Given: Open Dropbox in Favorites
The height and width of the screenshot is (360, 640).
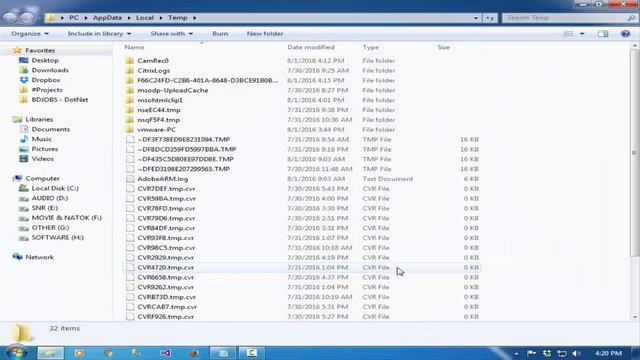Looking at the screenshot, I should [x=46, y=80].
